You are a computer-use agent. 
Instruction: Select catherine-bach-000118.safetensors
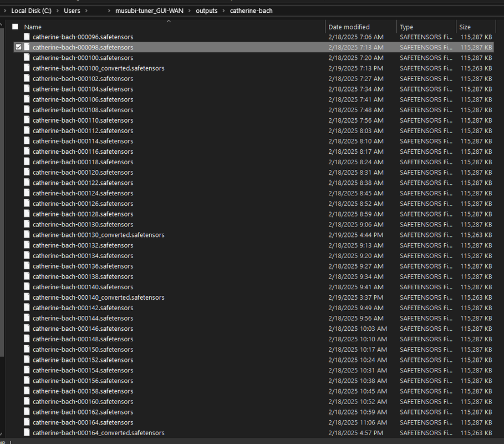83,162
